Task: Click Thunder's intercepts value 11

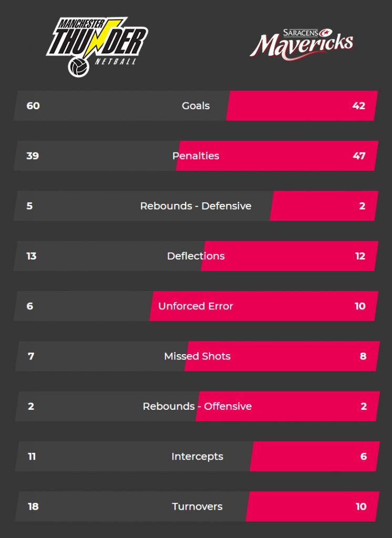Action: tap(32, 457)
